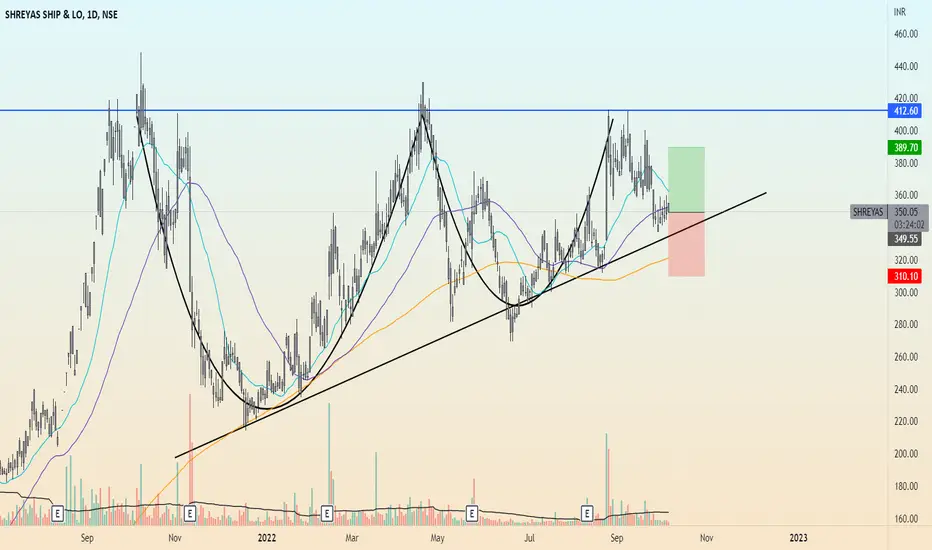Click the 240.00 price axis label
Viewport: 932px width, 550px height.
click(x=906, y=389)
